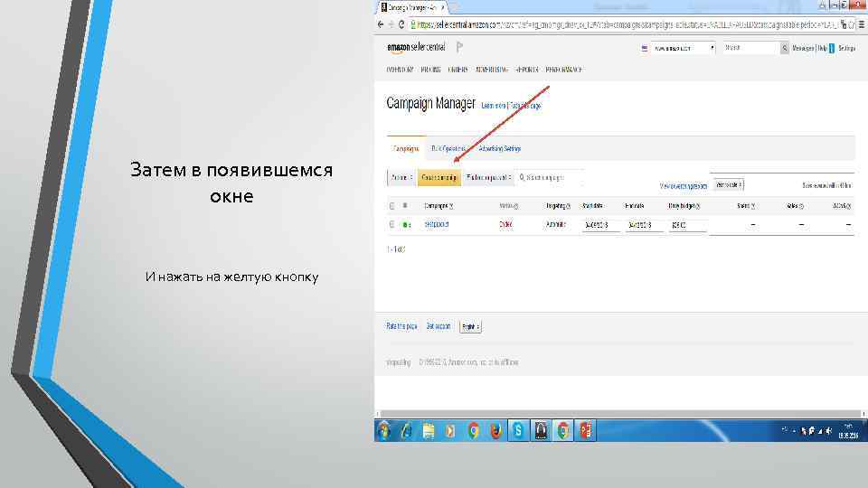Open the Advertising menu
Image resolution: width=868 pixels, height=488 pixels.
[x=492, y=70]
